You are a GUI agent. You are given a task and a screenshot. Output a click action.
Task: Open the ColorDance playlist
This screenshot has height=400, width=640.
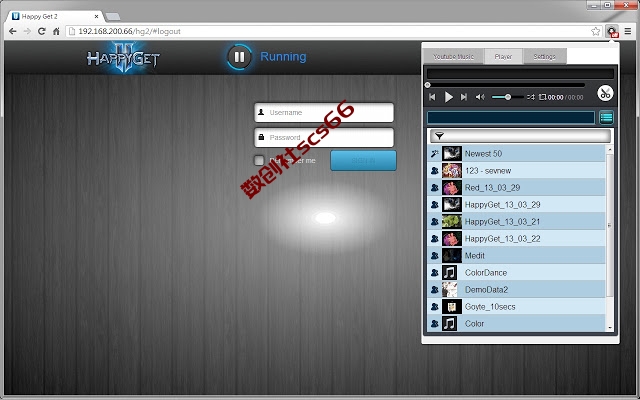tap(516, 273)
